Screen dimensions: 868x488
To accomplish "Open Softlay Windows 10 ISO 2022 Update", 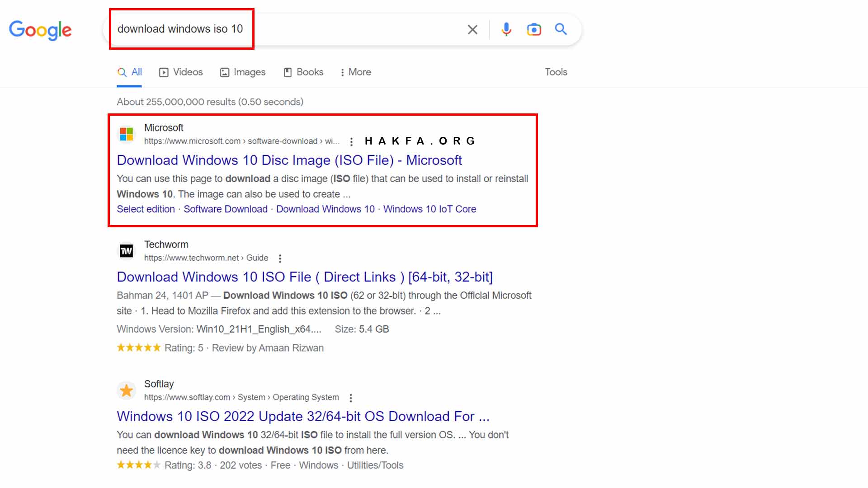I will point(303,417).
